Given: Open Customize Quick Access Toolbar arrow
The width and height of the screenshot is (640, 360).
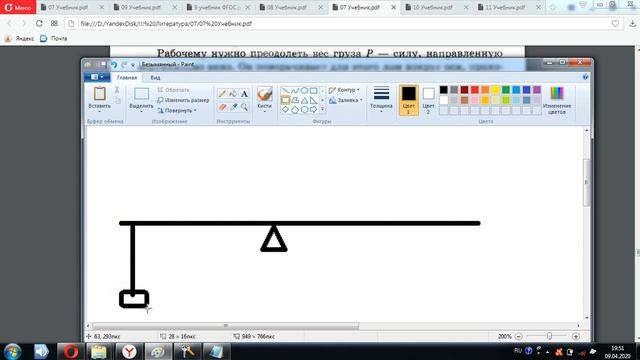Looking at the screenshot, I should click(x=133, y=65).
